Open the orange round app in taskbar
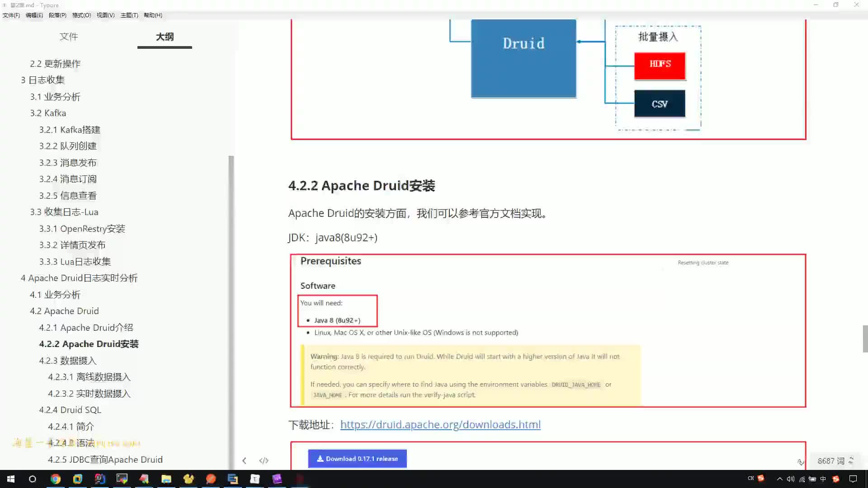Viewport: 868px width, 488px height. (x=211, y=479)
